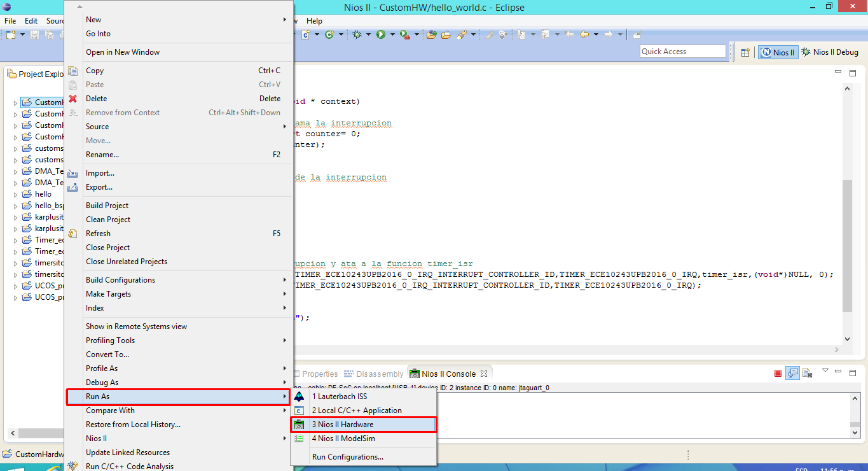Toggle the console display selected button
Viewport: 868px width, 471px height.
point(792,373)
